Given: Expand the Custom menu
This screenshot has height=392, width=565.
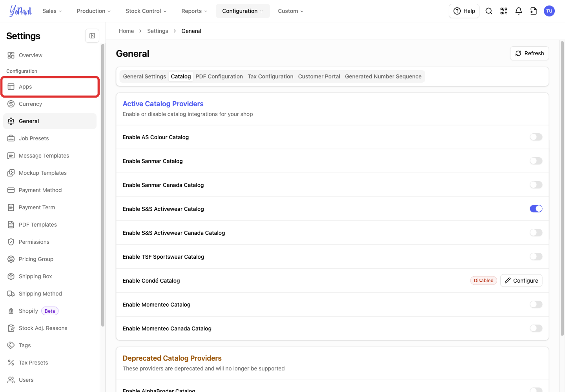Looking at the screenshot, I should pos(291,11).
